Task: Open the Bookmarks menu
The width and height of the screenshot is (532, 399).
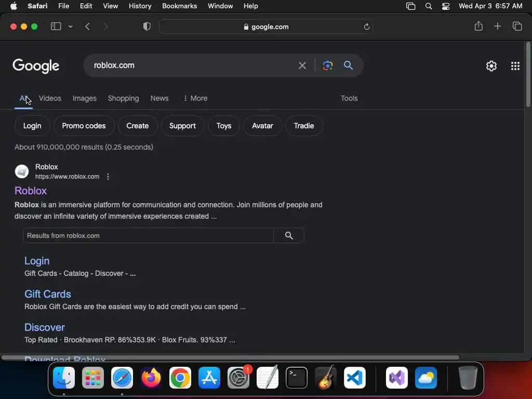Action: coord(179,6)
